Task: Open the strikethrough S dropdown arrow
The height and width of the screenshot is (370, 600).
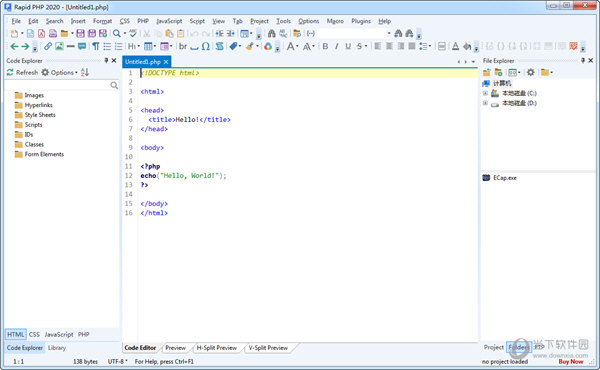Action: tap(366, 47)
